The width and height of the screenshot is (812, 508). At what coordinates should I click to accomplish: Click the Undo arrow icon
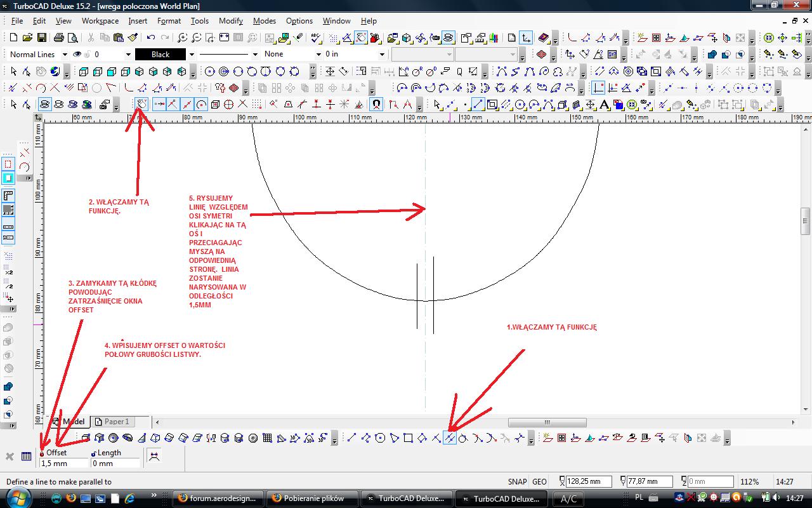tap(151, 38)
